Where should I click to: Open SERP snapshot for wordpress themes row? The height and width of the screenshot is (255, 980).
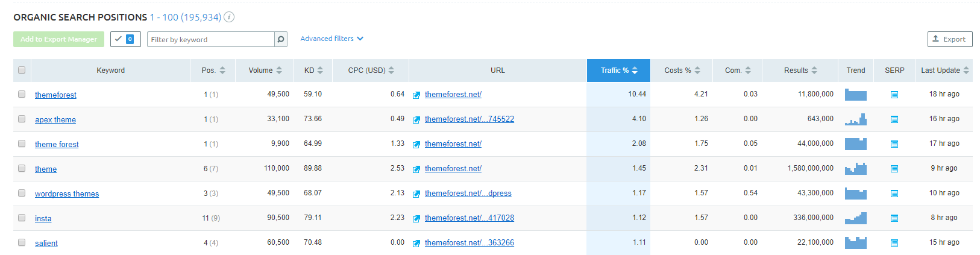click(894, 194)
